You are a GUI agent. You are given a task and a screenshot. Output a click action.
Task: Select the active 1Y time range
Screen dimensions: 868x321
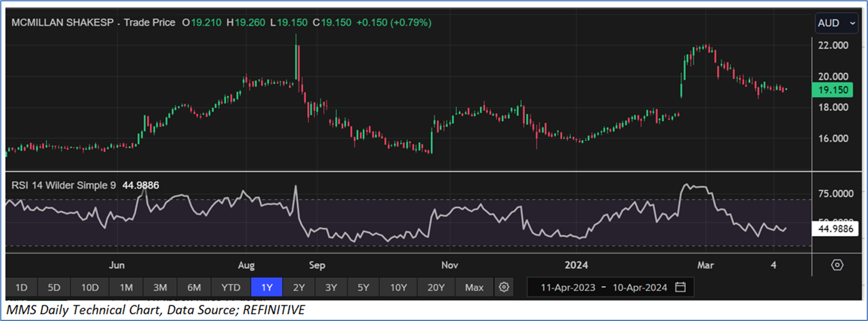(267, 287)
